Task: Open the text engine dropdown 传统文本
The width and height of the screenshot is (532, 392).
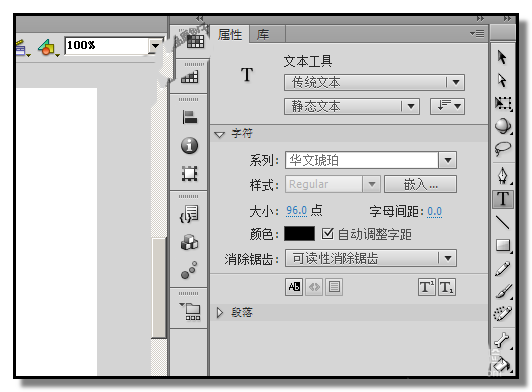Action: pos(374,82)
